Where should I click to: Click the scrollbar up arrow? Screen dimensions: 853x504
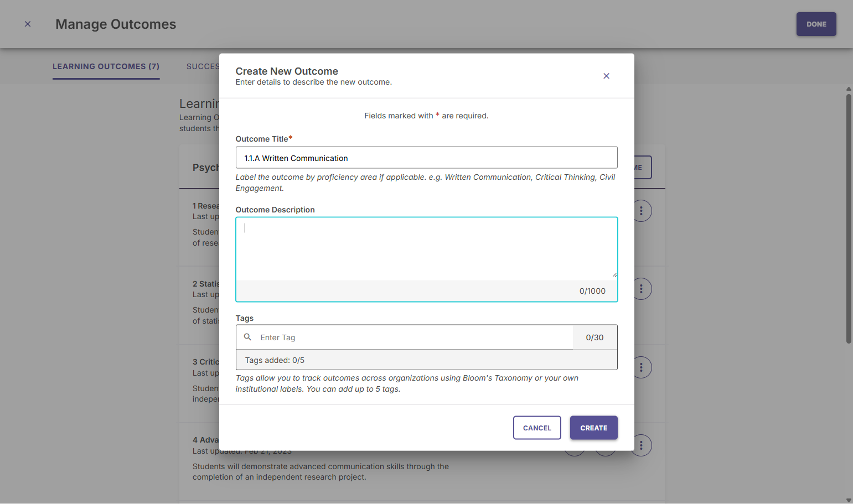[x=849, y=89]
